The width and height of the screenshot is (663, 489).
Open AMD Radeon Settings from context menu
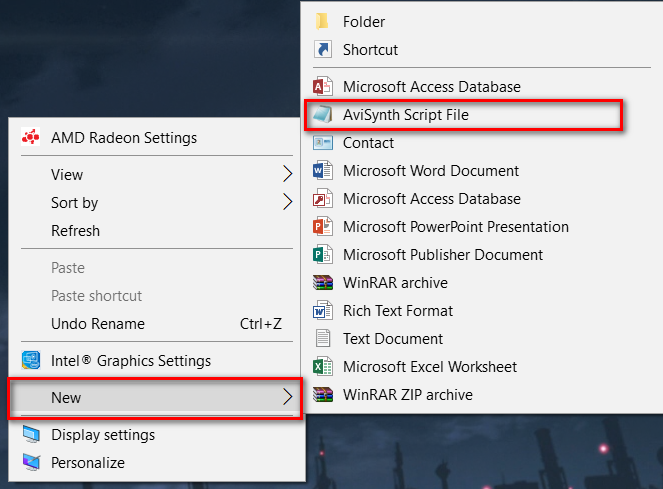pyautogui.click(x=123, y=138)
